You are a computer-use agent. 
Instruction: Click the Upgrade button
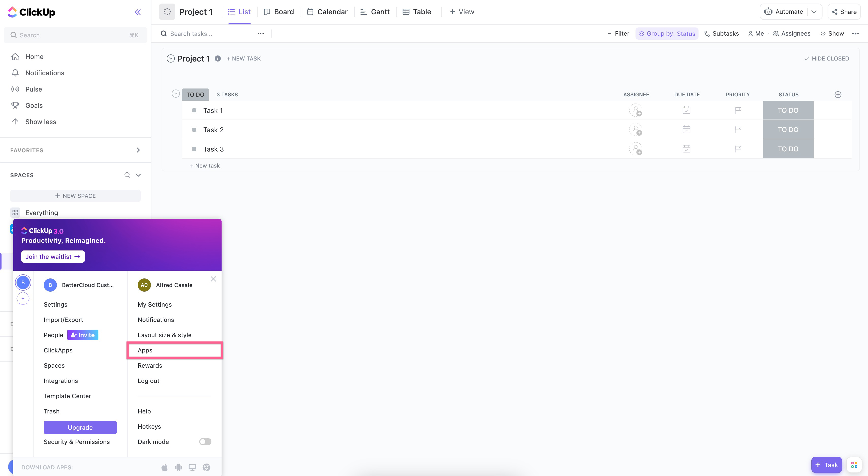80,427
